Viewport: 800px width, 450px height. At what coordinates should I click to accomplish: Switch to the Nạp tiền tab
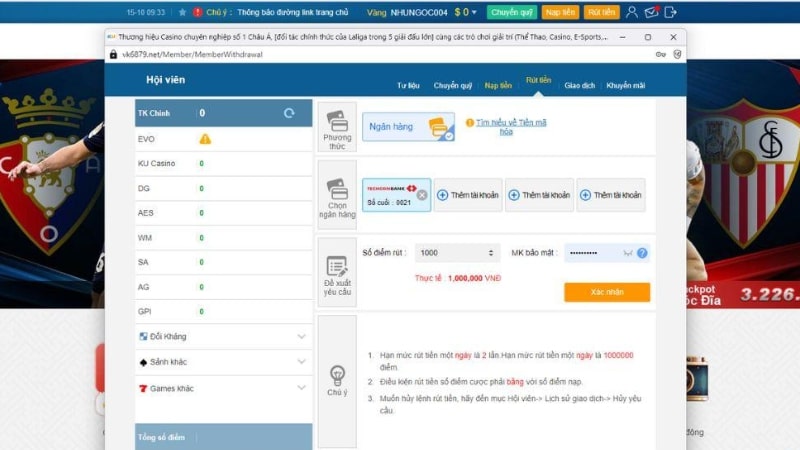pos(498,85)
